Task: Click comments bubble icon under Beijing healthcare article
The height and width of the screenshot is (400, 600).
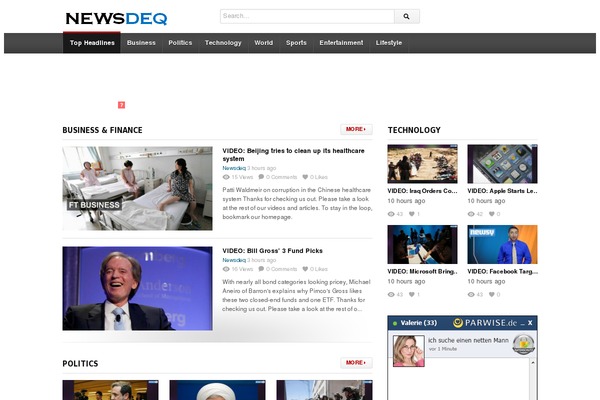Action: [x=261, y=177]
